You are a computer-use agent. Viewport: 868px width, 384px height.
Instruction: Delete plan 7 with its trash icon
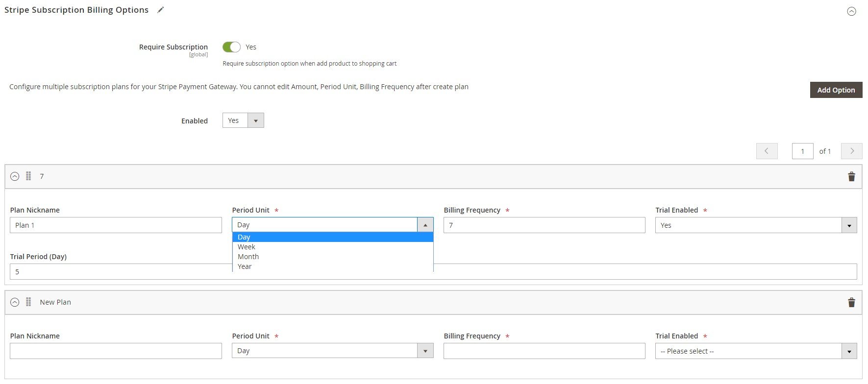tap(852, 176)
